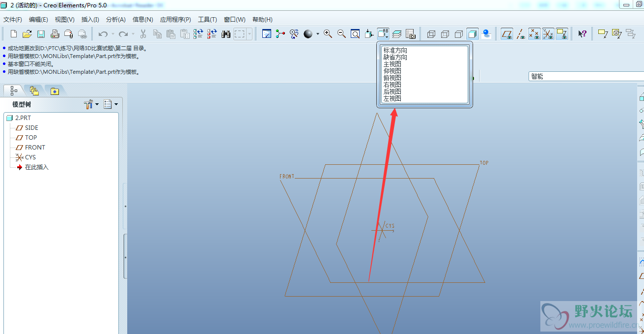Screen dimensions: 644x334
Task: Open the 文件(F) menu
Action: (13, 20)
